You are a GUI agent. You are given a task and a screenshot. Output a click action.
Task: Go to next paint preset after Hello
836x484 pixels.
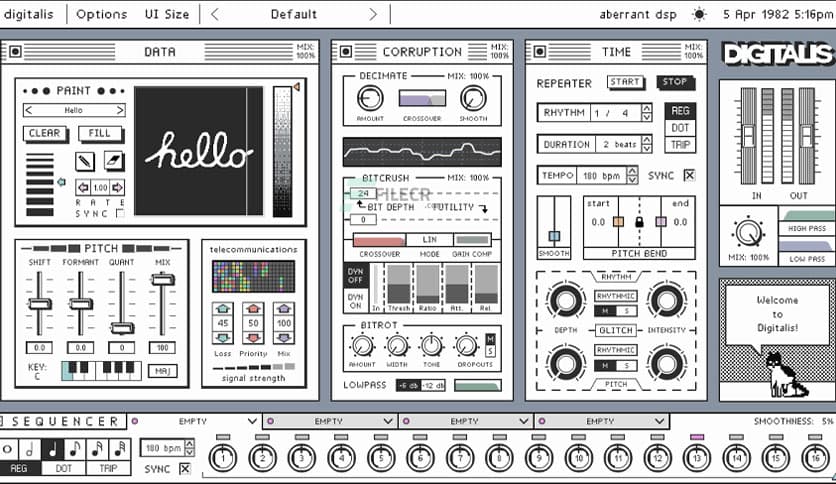[x=120, y=110]
